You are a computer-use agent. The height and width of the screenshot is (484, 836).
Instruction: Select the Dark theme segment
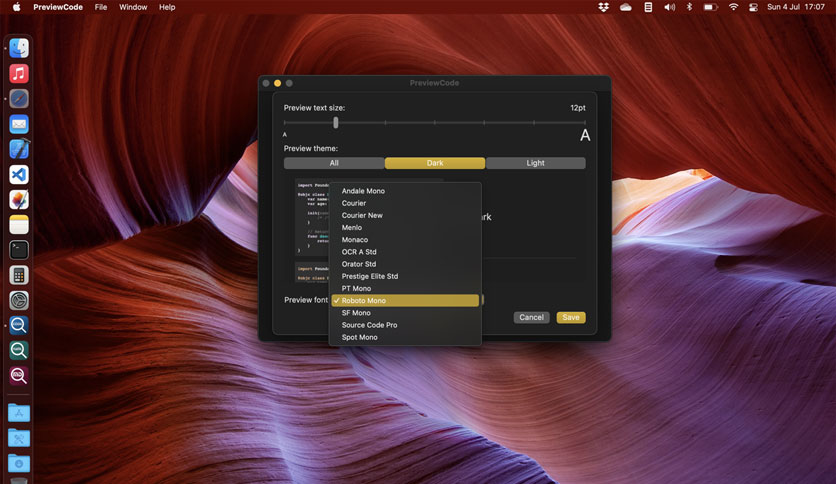coord(435,163)
